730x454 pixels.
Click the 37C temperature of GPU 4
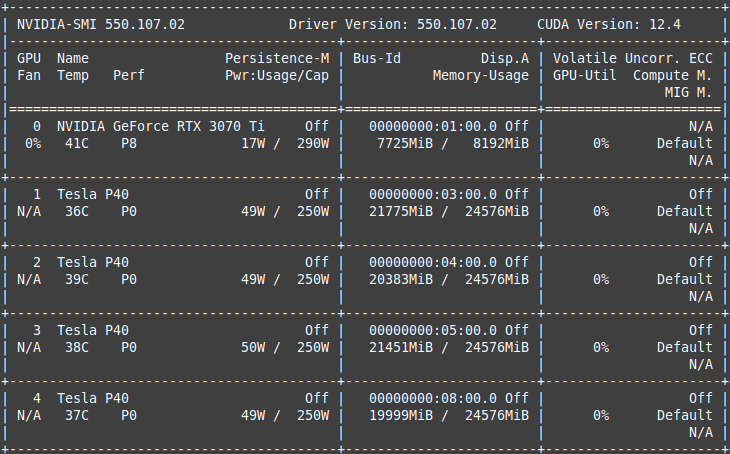tap(77, 415)
